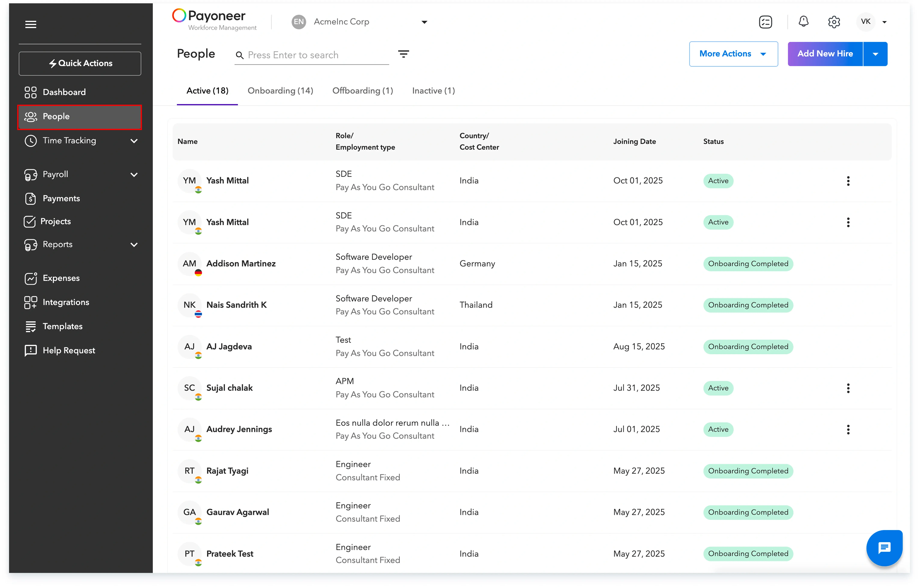Click the checklist tasks icon in header
The width and height of the screenshot is (919, 588).
tap(765, 22)
